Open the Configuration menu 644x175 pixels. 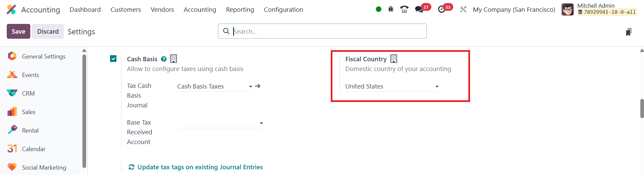click(x=283, y=10)
